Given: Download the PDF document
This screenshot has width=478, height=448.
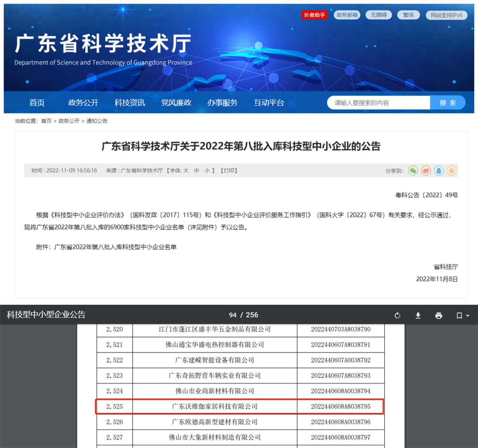Looking at the screenshot, I should pos(418,316).
